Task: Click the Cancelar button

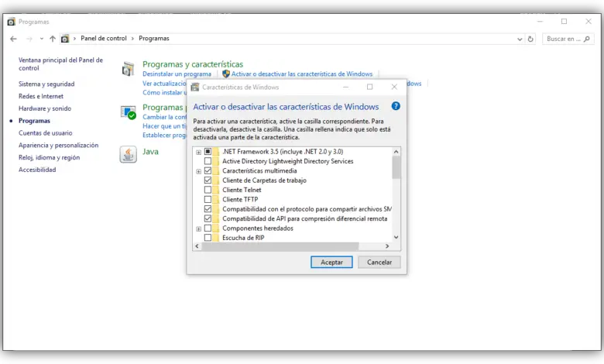Action: (379, 262)
